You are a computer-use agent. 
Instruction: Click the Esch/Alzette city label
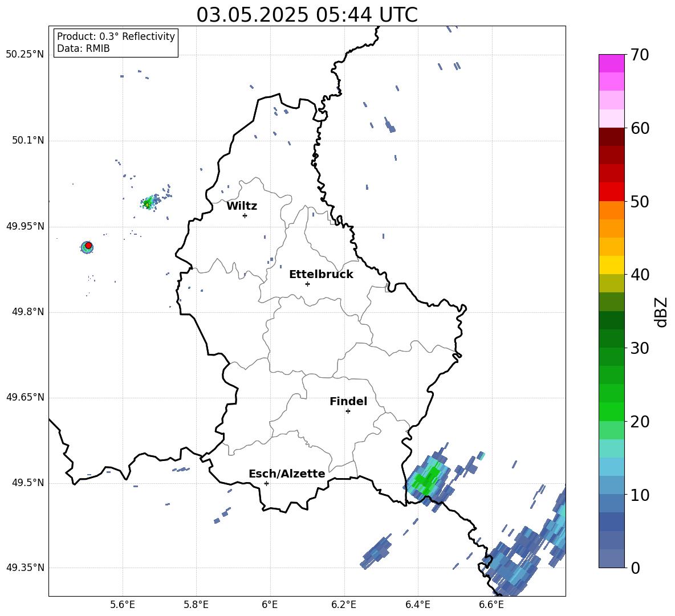[x=287, y=474]
